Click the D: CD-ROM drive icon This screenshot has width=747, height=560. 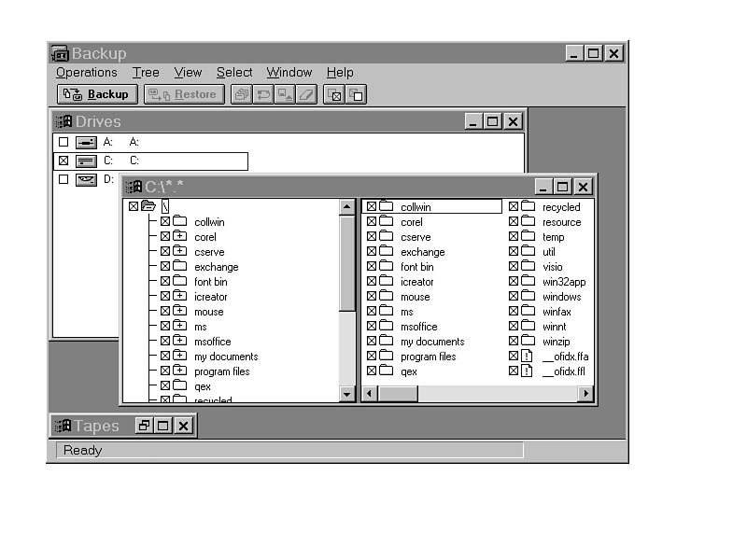tap(86, 179)
